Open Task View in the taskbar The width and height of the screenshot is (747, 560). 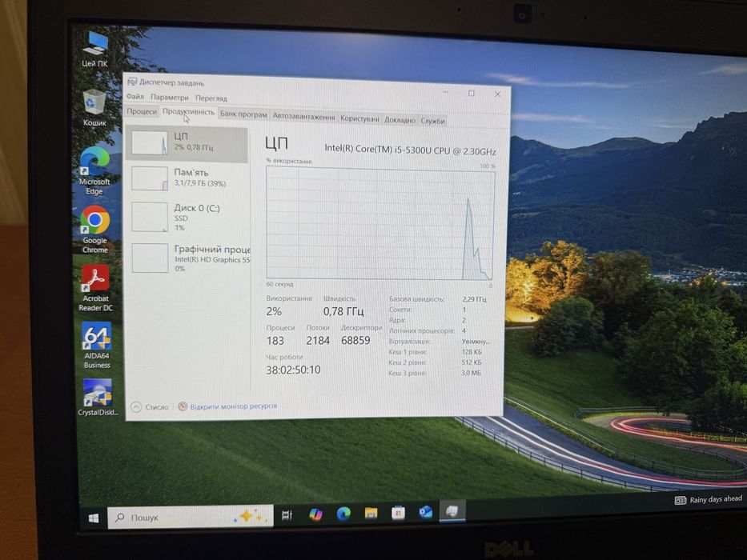pyautogui.click(x=287, y=514)
